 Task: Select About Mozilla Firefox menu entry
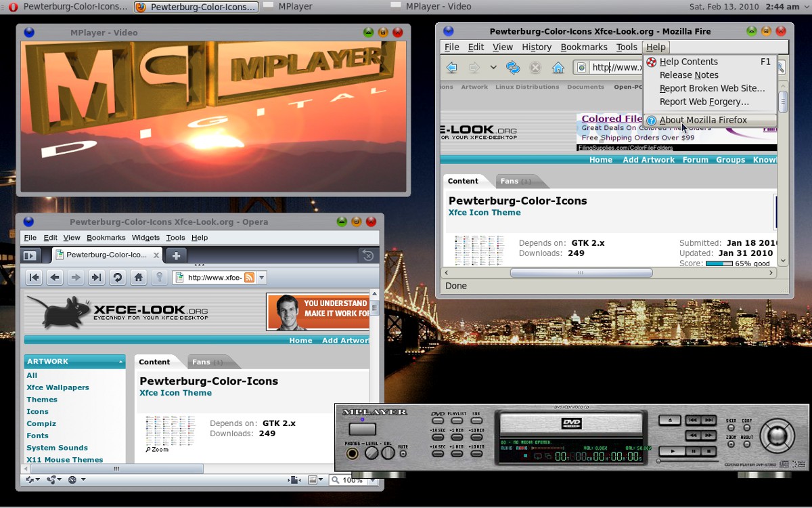click(710, 120)
